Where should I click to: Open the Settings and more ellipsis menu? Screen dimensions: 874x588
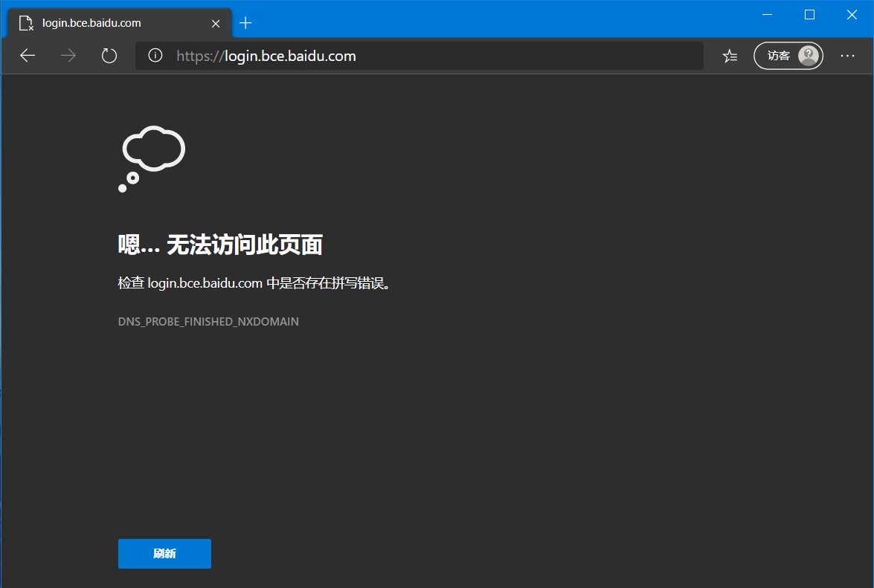click(x=847, y=56)
